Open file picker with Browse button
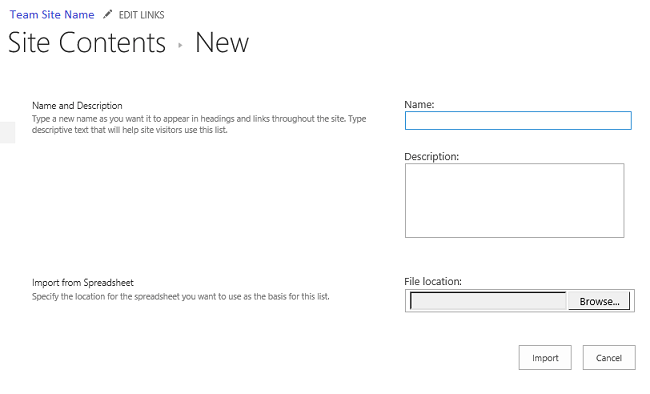This screenshot has width=650, height=394. point(599,301)
